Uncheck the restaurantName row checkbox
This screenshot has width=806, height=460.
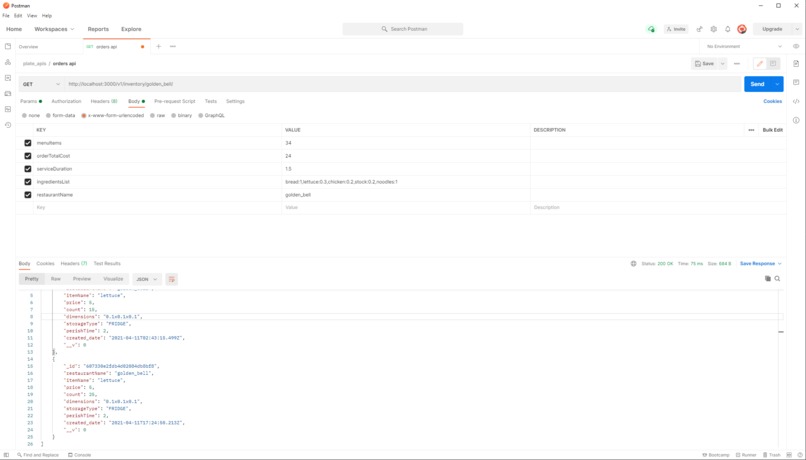coord(28,195)
